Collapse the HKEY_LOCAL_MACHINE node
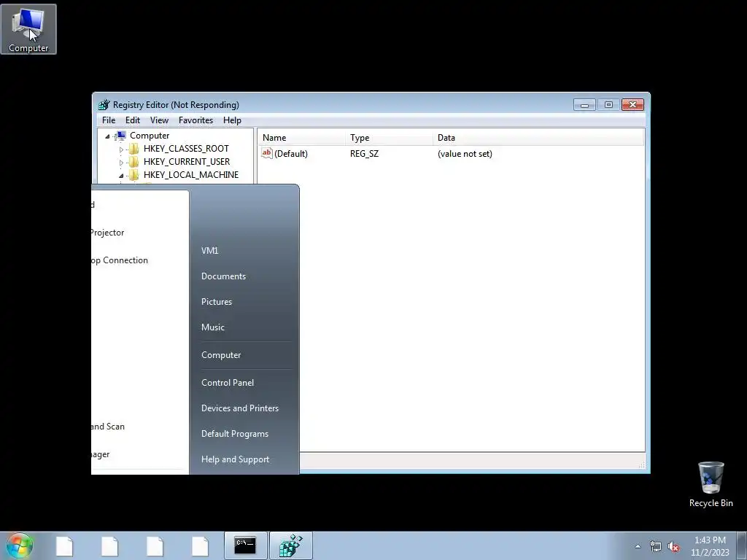The height and width of the screenshot is (560, 747). click(121, 175)
